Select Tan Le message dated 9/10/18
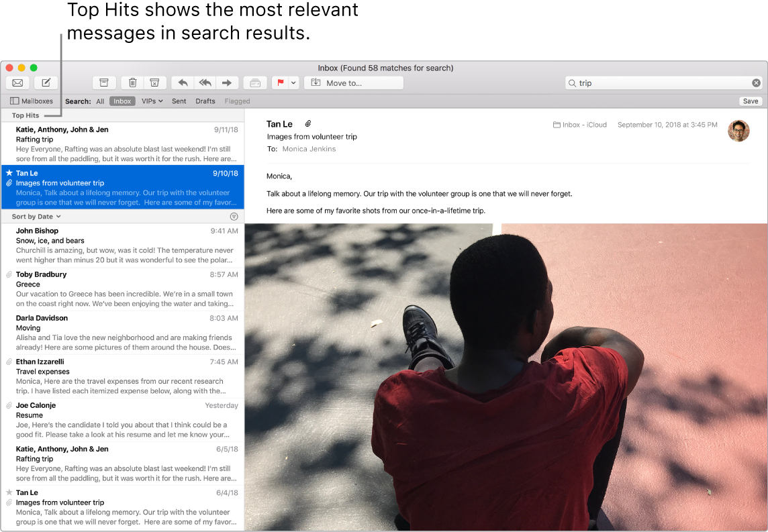The width and height of the screenshot is (768, 532). [122, 187]
